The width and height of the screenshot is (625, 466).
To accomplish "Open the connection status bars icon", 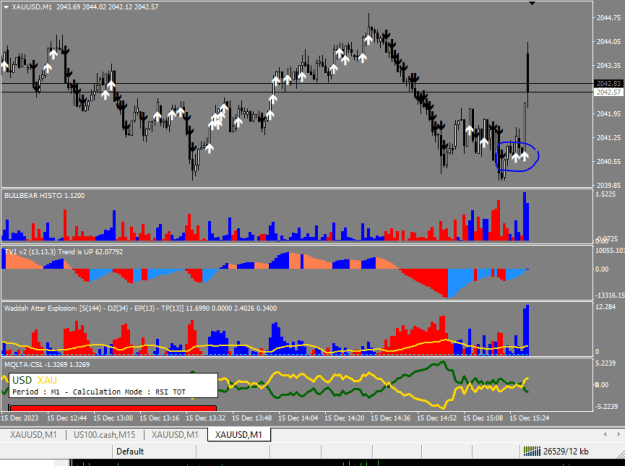I will tap(532, 451).
